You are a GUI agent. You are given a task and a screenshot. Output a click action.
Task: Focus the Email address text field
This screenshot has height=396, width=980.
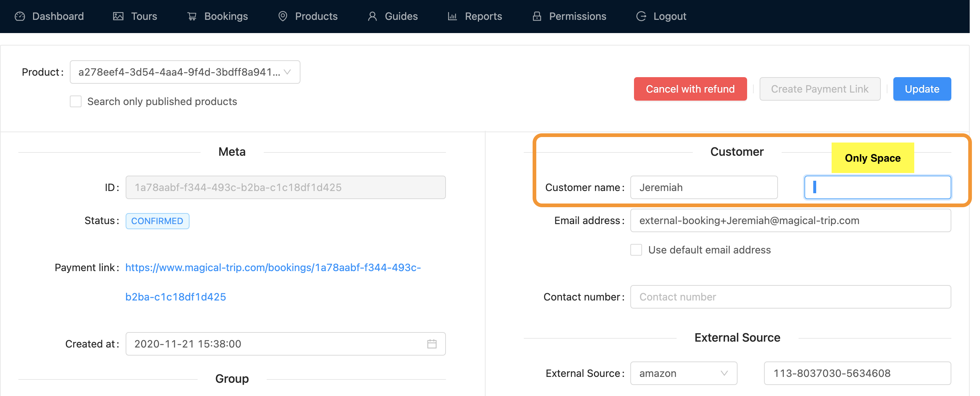pyautogui.click(x=790, y=221)
